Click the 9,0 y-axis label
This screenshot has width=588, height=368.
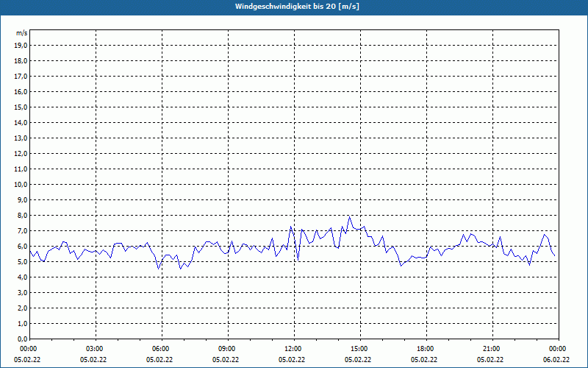coord(23,199)
